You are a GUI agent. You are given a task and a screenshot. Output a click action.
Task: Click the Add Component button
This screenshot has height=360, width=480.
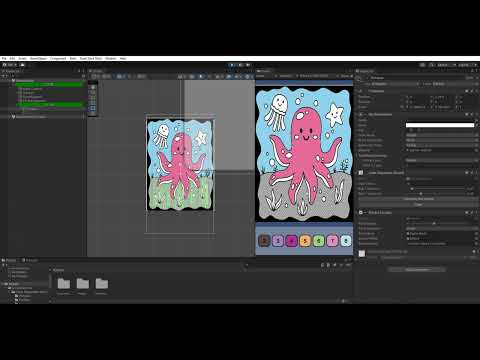[417, 269]
